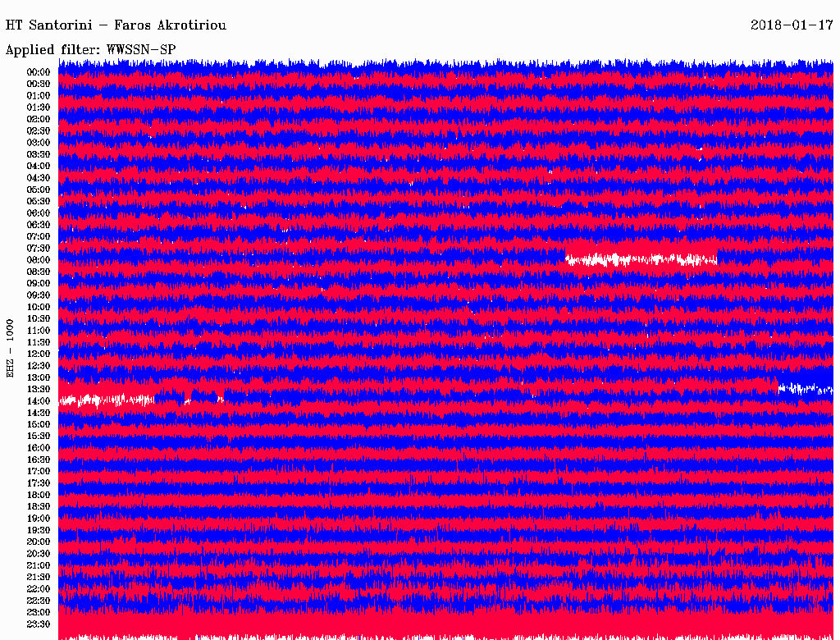Select the 14:00 time row label
The image size is (840, 640).
tap(39, 401)
